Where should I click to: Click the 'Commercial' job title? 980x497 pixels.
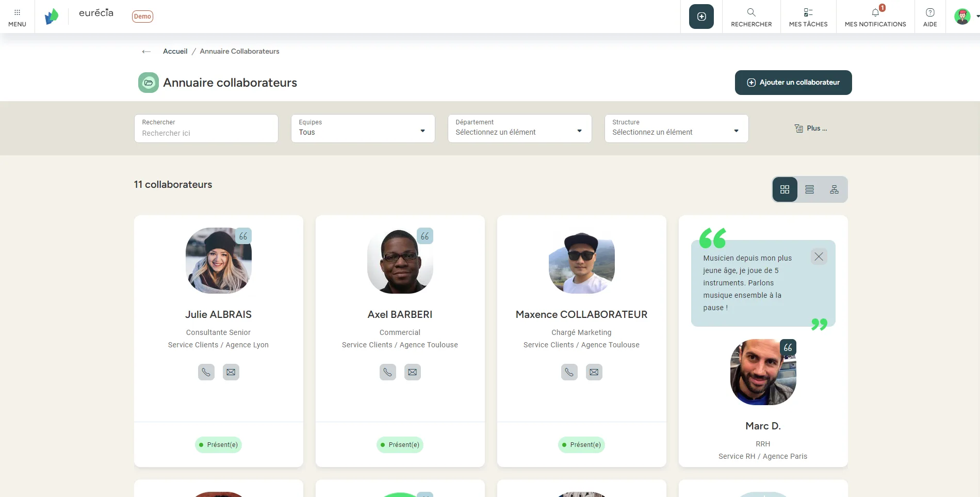(x=400, y=333)
